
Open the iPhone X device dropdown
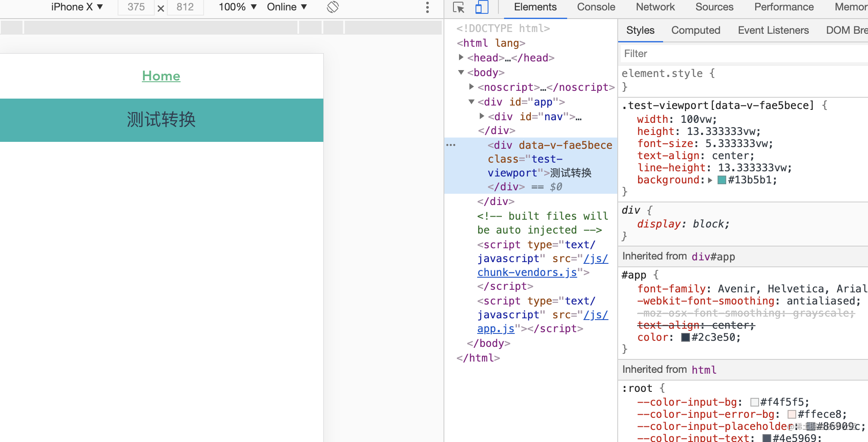[x=77, y=7]
